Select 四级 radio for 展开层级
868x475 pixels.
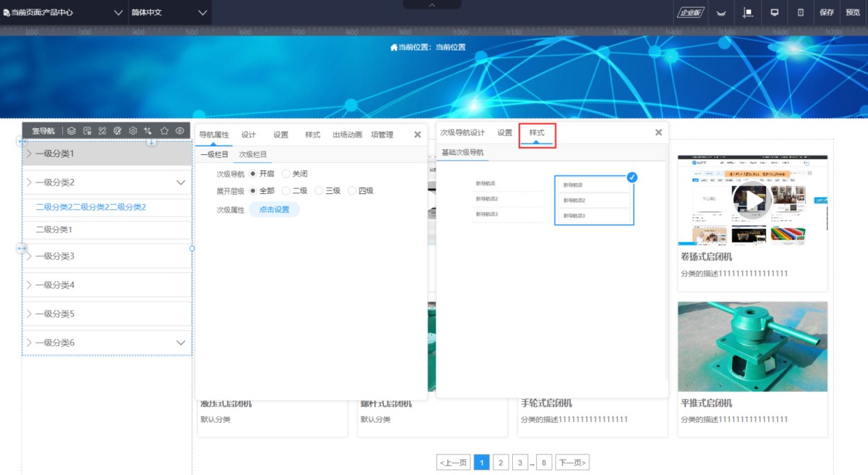click(x=352, y=191)
